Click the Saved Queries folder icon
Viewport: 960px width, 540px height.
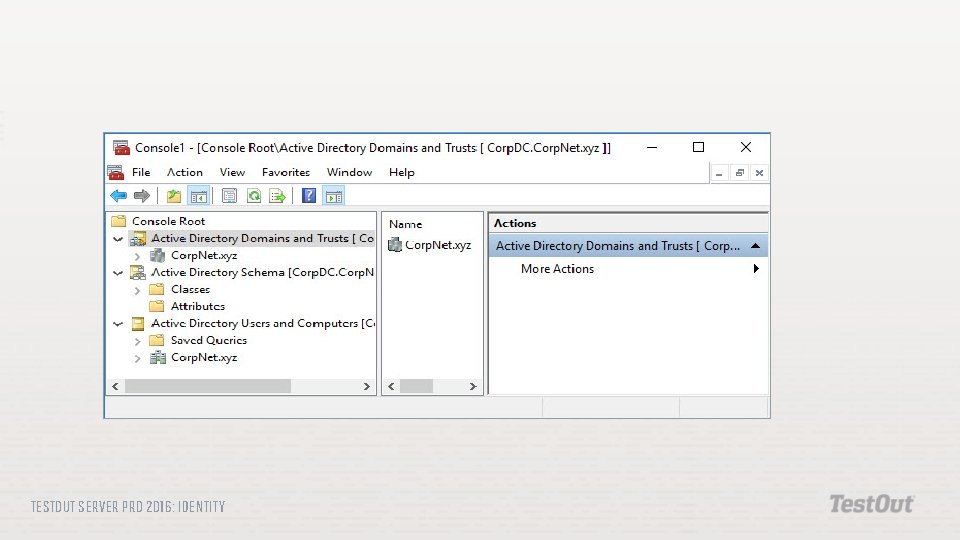[x=157, y=340]
